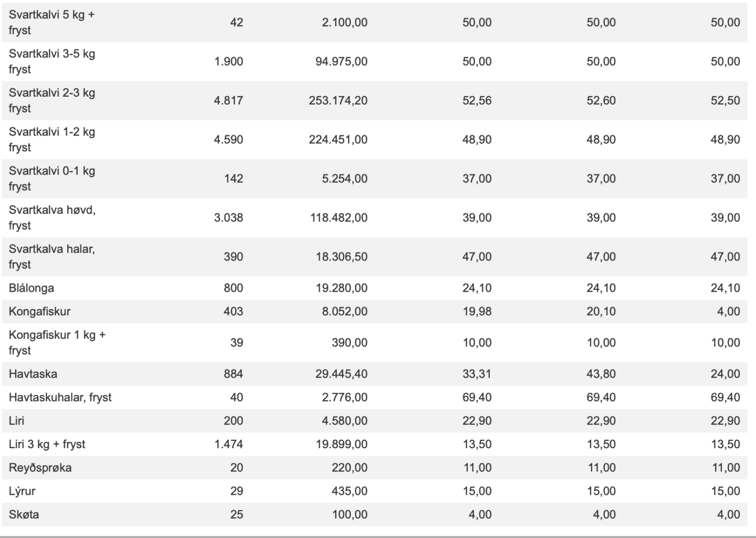This screenshot has height=538, width=756.
Task: Select the Havtaskuhalar, fryst label
Action: [60, 397]
